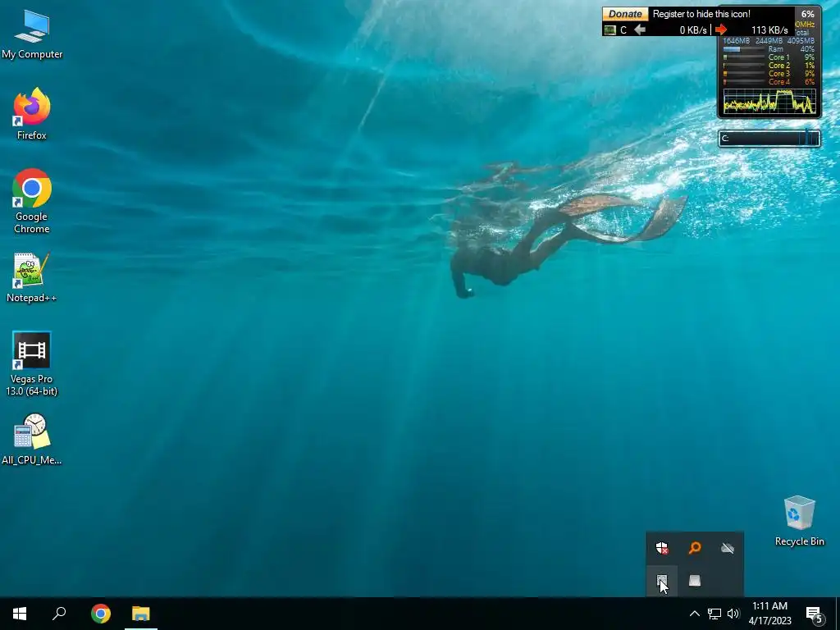Screen dimensions: 840x630
Task: Click the 'Register to hide this icon!' text
Action: tap(701, 14)
